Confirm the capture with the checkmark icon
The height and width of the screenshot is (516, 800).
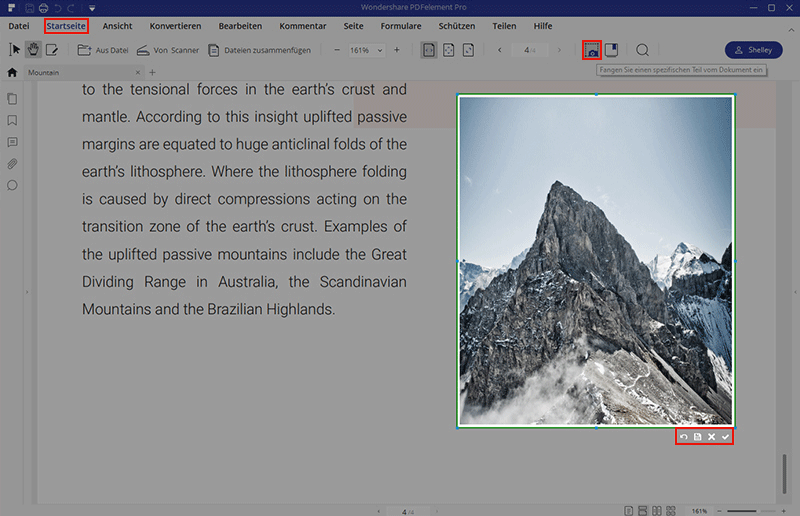(x=725, y=437)
